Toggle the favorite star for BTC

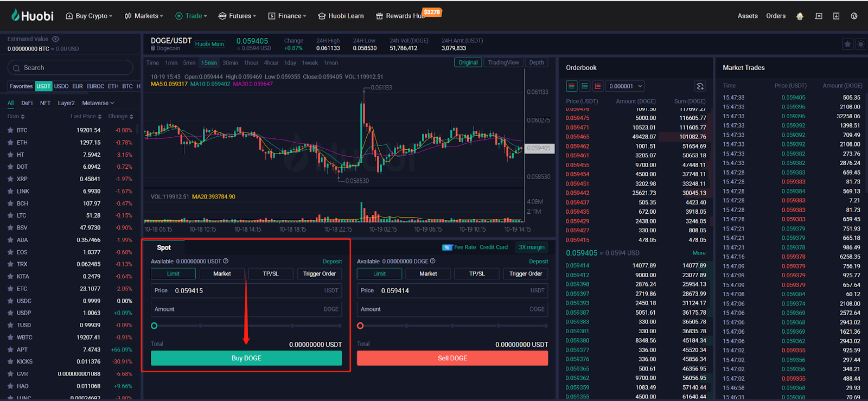10,130
